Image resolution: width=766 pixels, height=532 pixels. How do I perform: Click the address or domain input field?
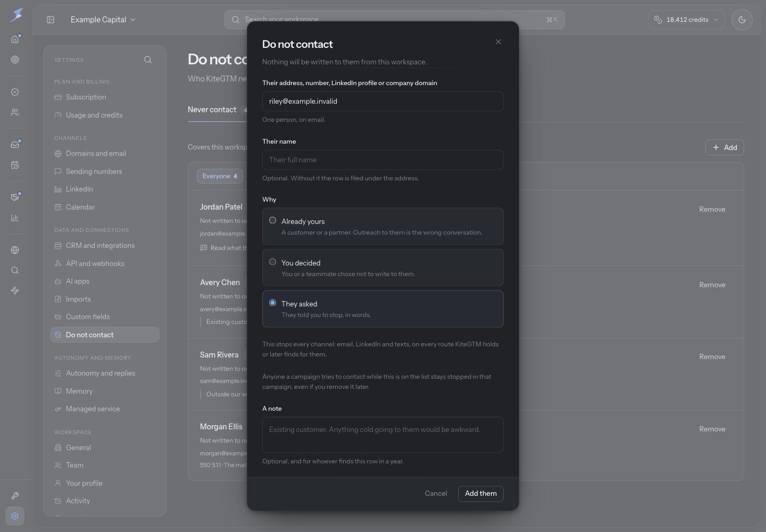coord(383,101)
